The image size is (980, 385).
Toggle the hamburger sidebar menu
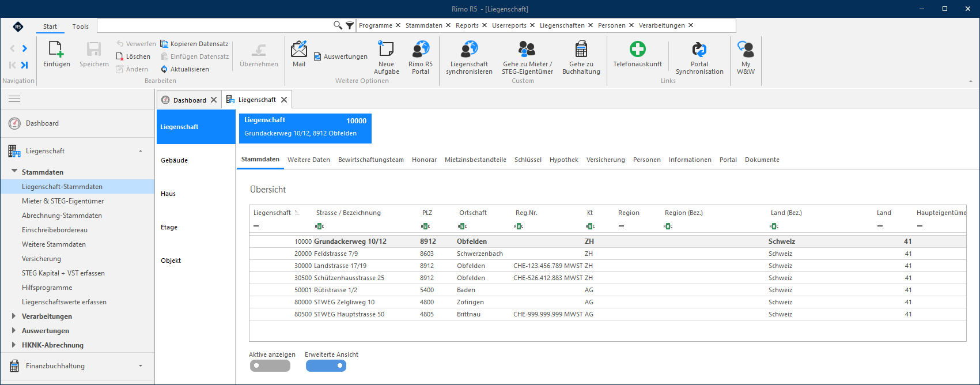click(x=14, y=99)
